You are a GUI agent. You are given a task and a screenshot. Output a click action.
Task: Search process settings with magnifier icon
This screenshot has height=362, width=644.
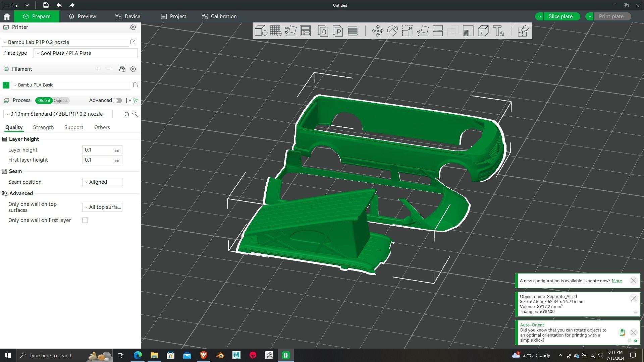point(135,114)
